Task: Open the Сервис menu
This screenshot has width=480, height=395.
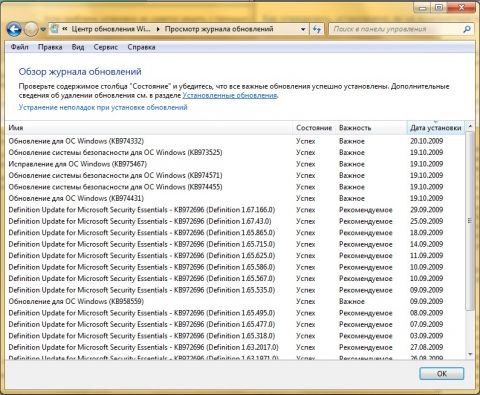Action: tap(106, 47)
